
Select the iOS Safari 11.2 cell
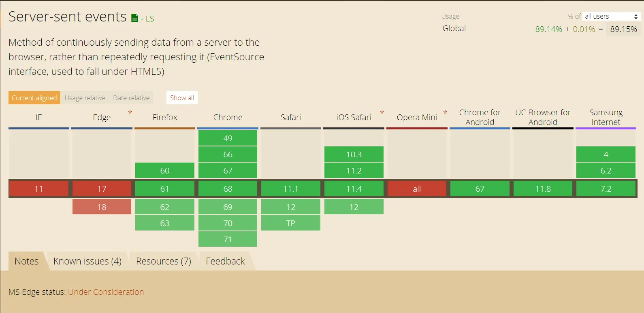354,171
